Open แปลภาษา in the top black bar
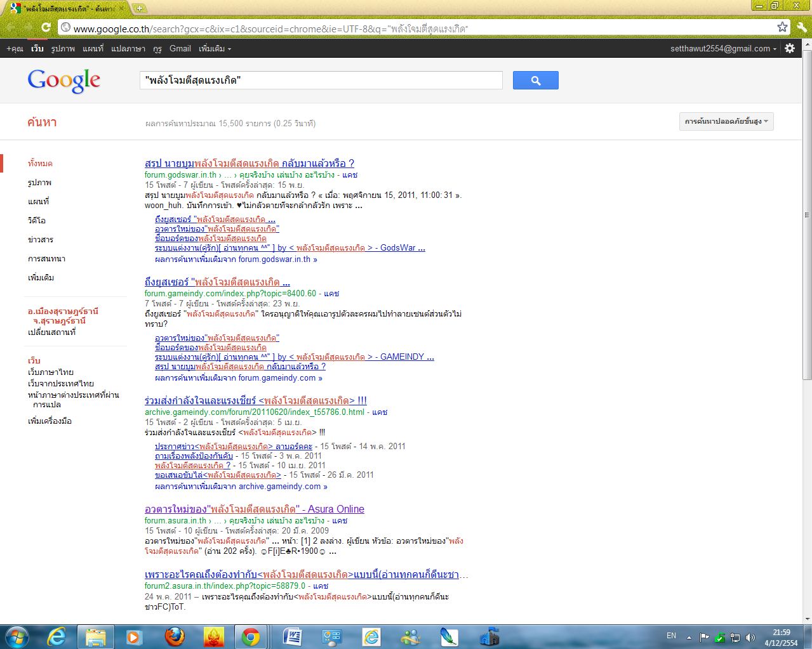 pyautogui.click(x=128, y=48)
